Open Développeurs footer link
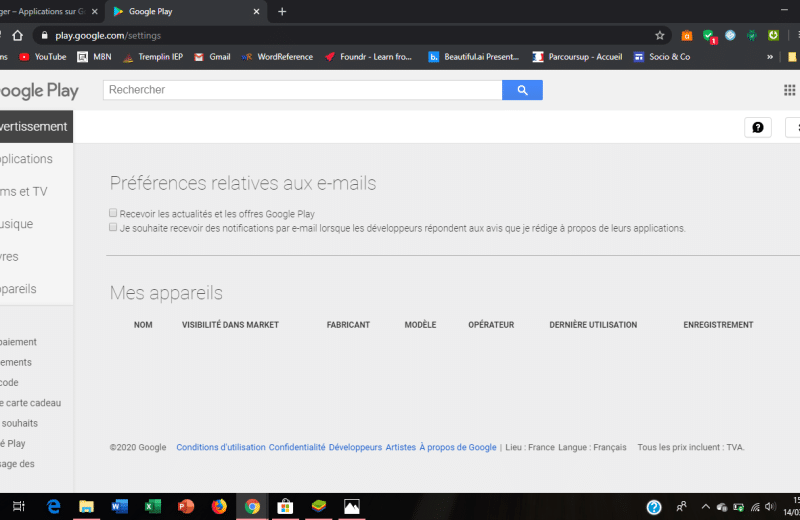 pos(355,448)
